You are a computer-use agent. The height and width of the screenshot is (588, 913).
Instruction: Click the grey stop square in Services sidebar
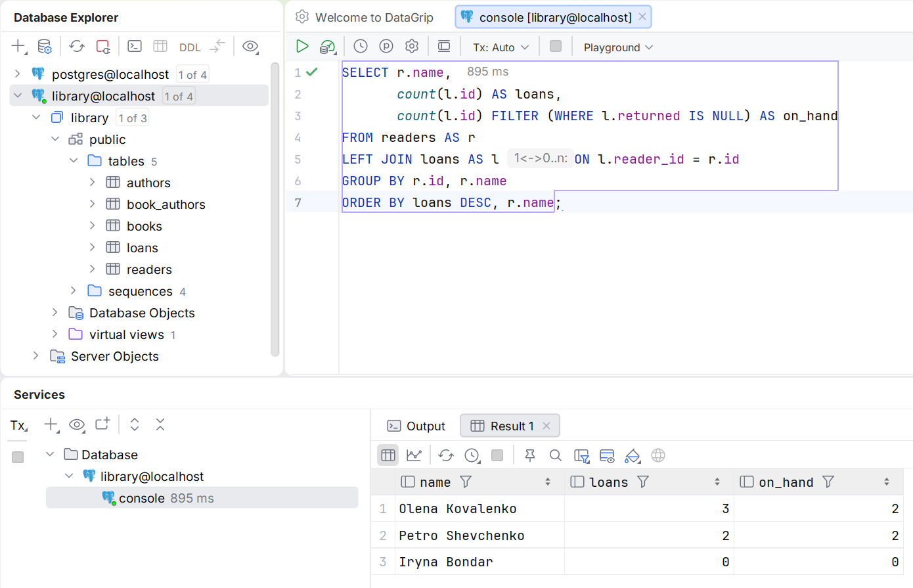click(18, 457)
